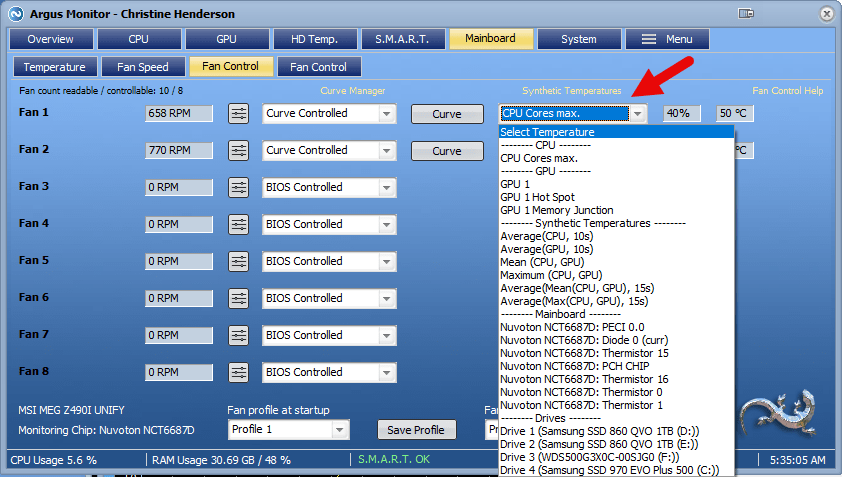Switch to the CPU tab
Screen dimensions: 842x477
tap(139, 39)
